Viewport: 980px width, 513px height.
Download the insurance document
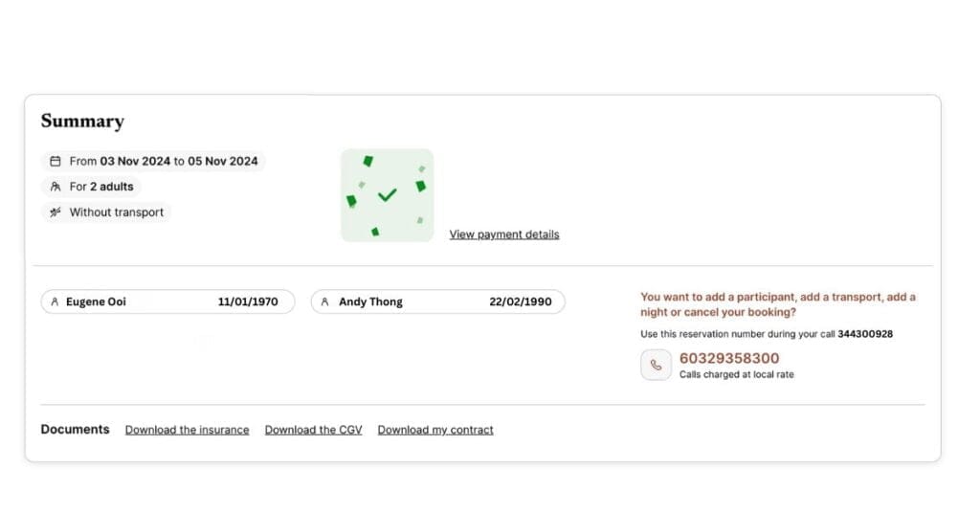click(x=187, y=430)
